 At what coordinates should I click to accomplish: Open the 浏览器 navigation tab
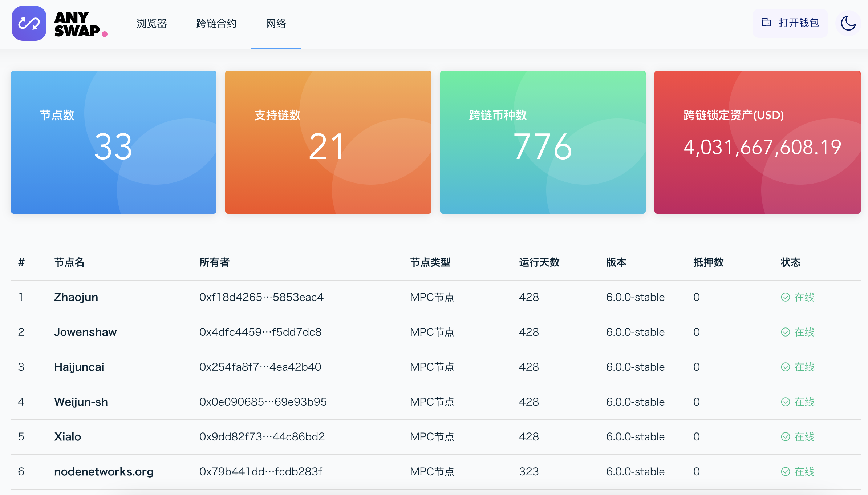click(x=151, y=23)
